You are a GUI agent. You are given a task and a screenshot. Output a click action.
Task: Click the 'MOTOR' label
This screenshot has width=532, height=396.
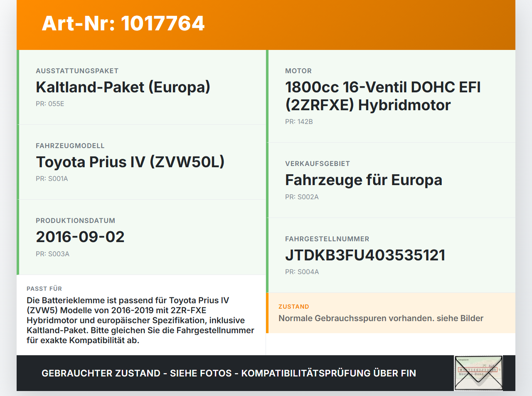coord(298,71)
